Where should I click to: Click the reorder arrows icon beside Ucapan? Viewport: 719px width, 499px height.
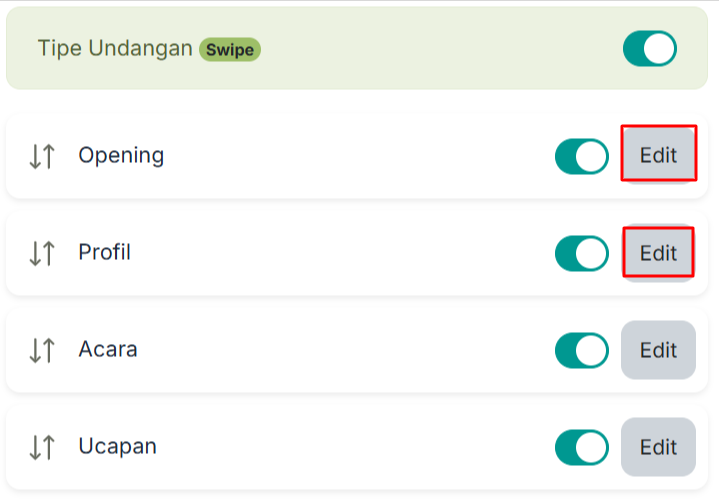point(42,448)
